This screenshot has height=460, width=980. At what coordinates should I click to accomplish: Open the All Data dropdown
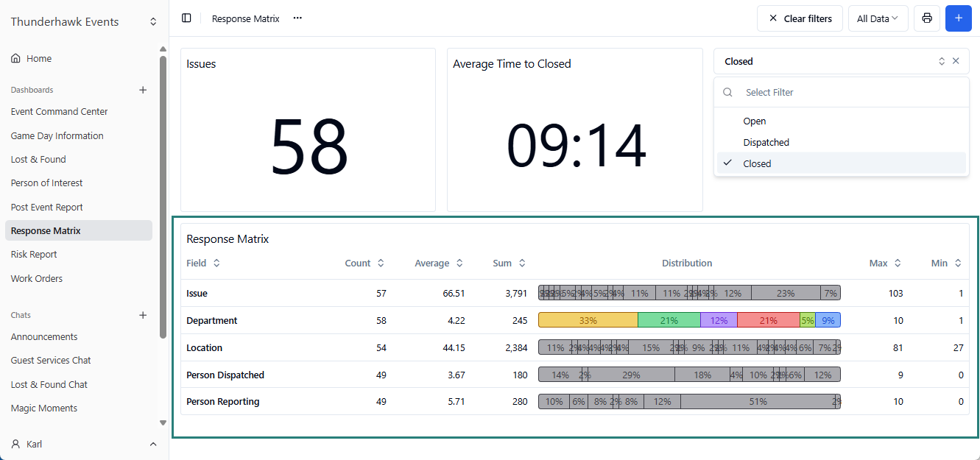pos(878,18)
